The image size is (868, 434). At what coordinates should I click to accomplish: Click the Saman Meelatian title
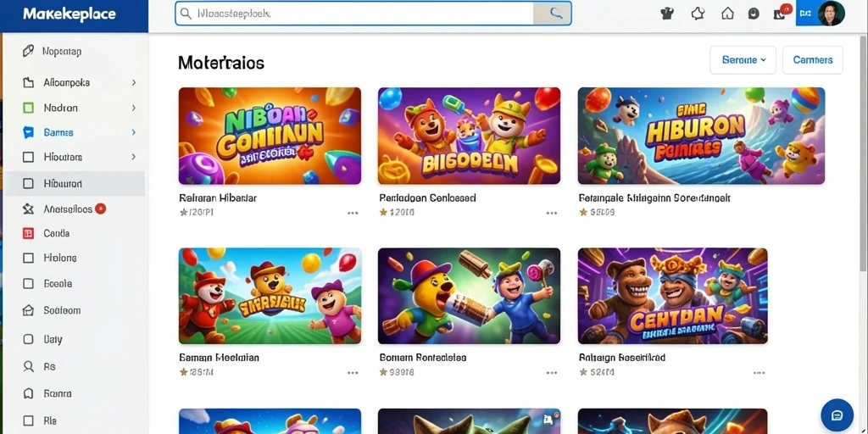click(220, 358)
